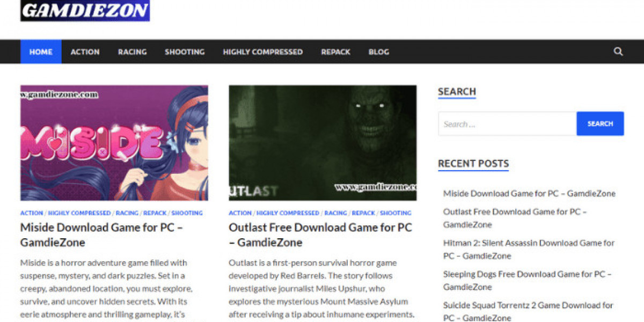
Task: Open the Outlast post thumbnail image
Action: pyautogui.click(x=323, y=143)
